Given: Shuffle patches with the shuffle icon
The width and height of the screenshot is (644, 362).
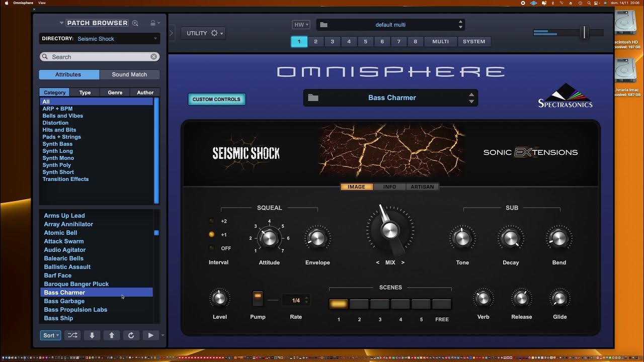Looking at the screenshot, I should click(x=72, y=335).
